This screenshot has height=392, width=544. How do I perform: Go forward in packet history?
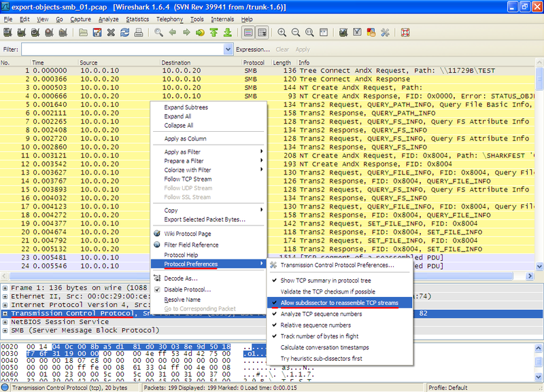186,33
